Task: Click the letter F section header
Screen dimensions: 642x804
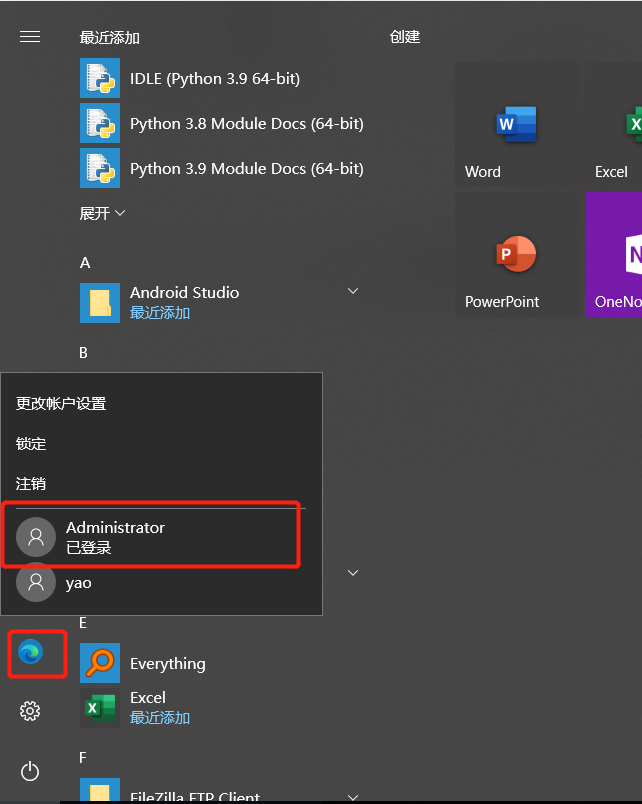Action: [x=83, y=758]
